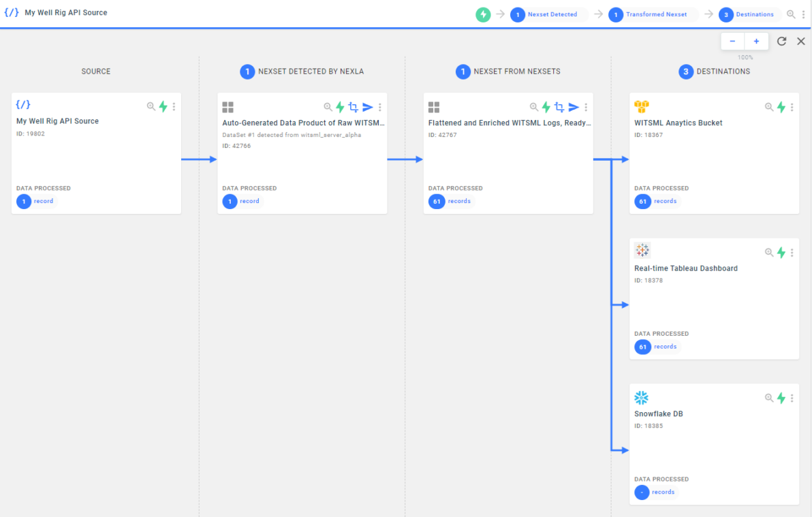Click the send arrow icon on Auto-Generated Data Product card

tap(368, 107)
